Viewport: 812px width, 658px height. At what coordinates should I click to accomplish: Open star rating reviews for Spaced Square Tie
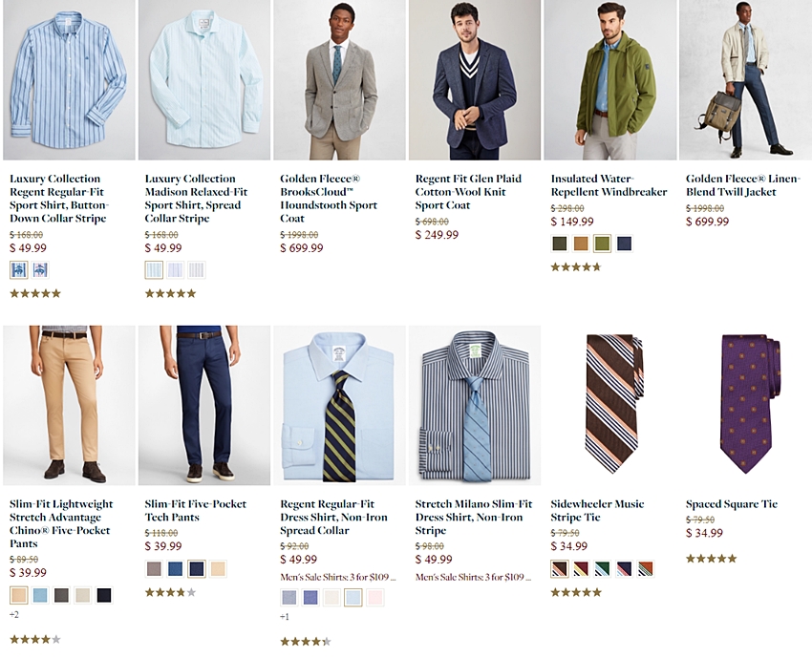click(x=711, y=559)
